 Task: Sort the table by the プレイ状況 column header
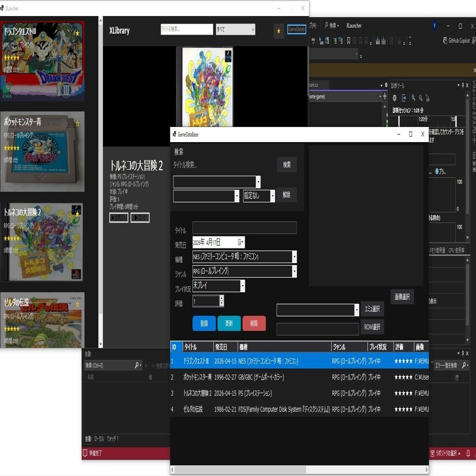(381, 347)
